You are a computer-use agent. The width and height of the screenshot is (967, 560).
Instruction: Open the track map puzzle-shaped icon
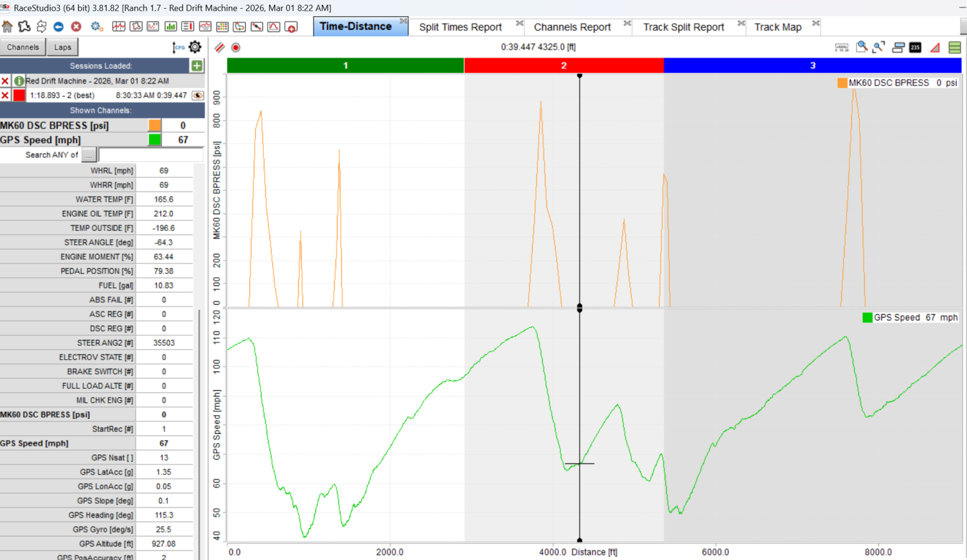pos(24,27)
